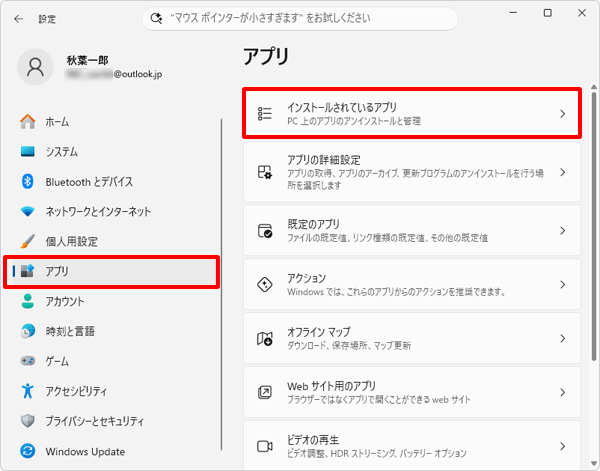The image size is (600, 471).
Task: Expand the 既定のアプリ row arrow
Action: click(x=562, y=230)
